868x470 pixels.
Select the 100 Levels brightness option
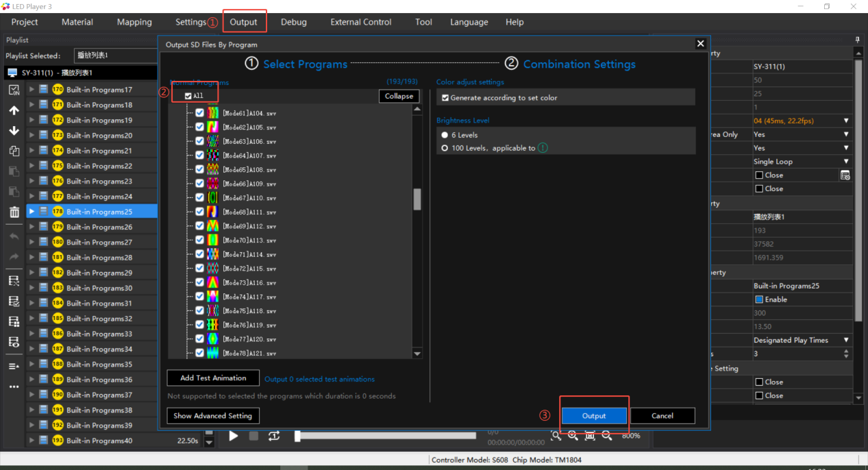click(445, 148)
